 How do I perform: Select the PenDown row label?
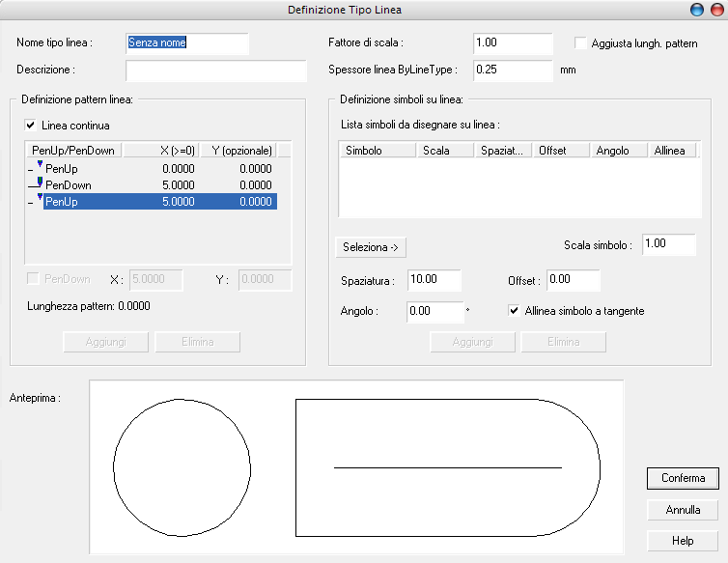click(x=69, y=184)
